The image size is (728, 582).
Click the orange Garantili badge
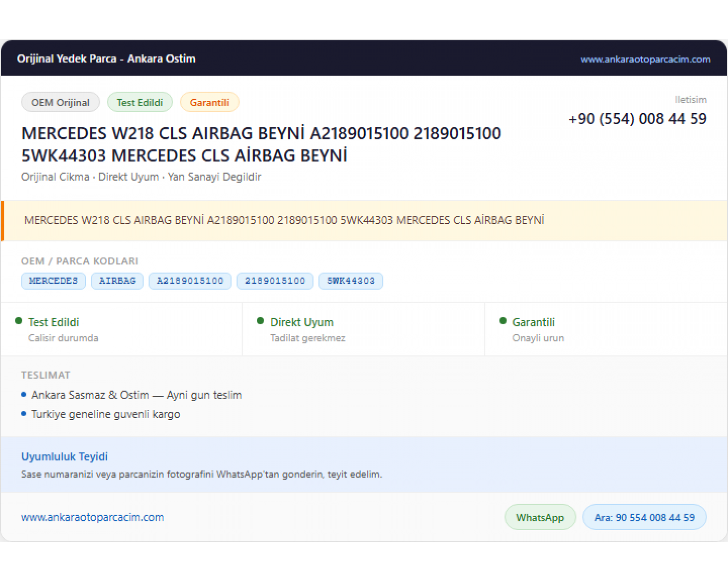coord(209,102)
